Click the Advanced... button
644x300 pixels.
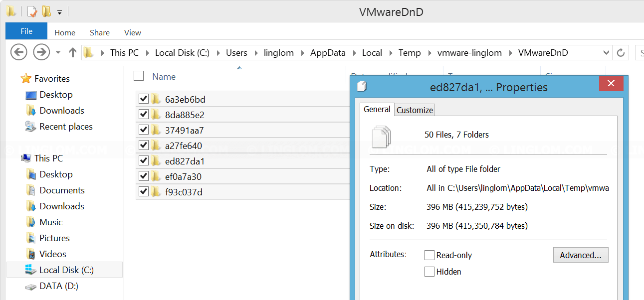[x=581, y=255]
